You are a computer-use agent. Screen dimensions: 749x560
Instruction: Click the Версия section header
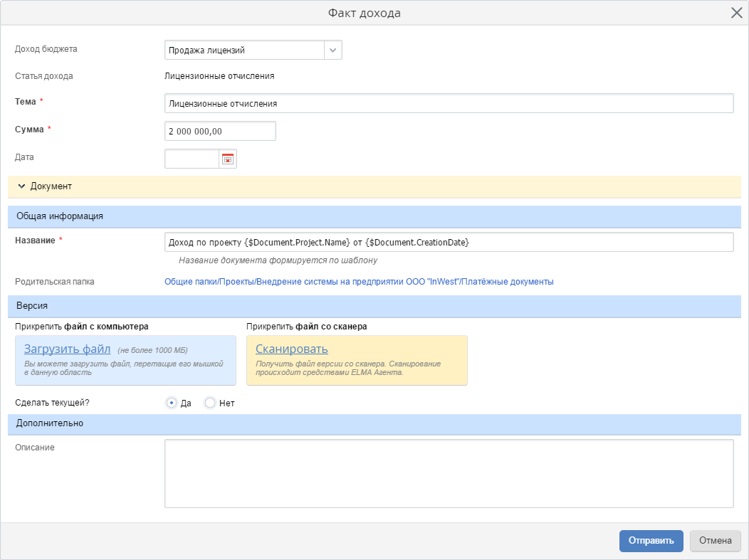(374, 306)
